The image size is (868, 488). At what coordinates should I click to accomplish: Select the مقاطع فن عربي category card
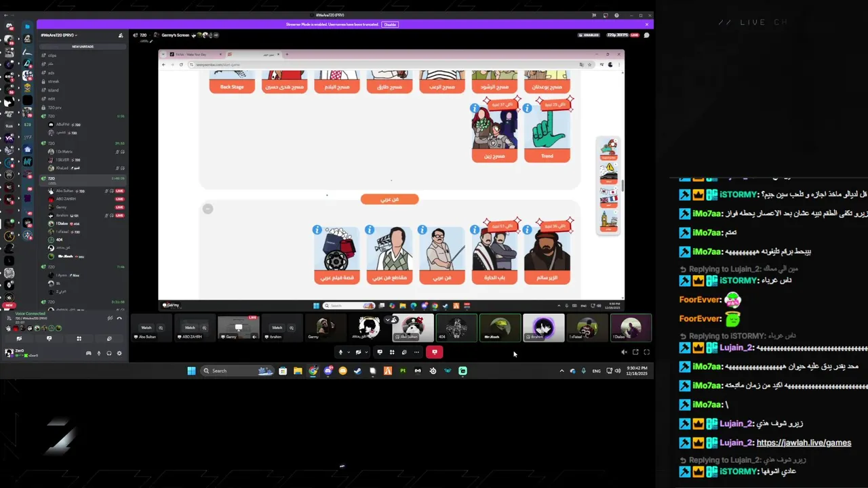(x=389, y=254)
